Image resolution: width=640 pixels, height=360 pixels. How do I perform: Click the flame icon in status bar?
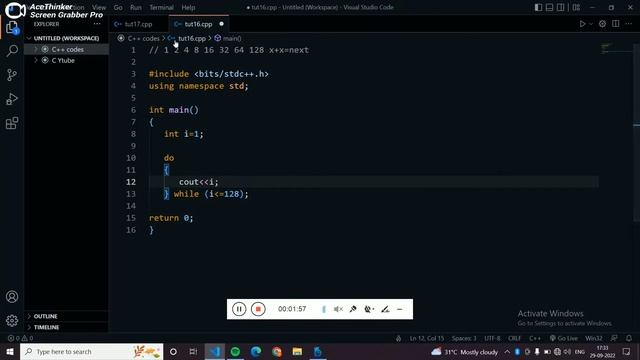coord(398,338)
